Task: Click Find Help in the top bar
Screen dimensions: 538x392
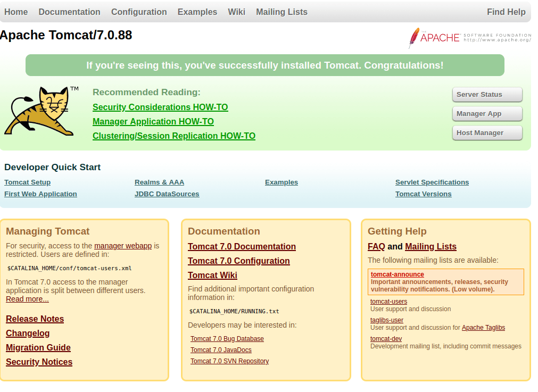Action: pyautogui.click(x=506, y=12)
